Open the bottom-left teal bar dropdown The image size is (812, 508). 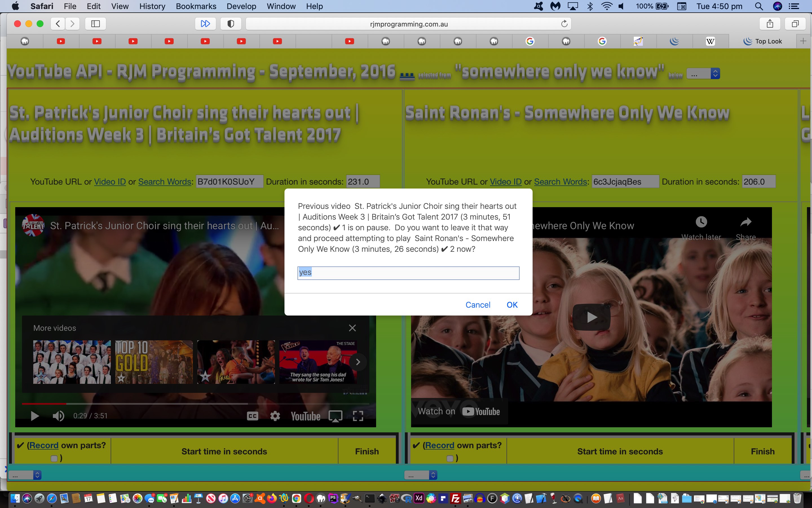pos(25,475)
